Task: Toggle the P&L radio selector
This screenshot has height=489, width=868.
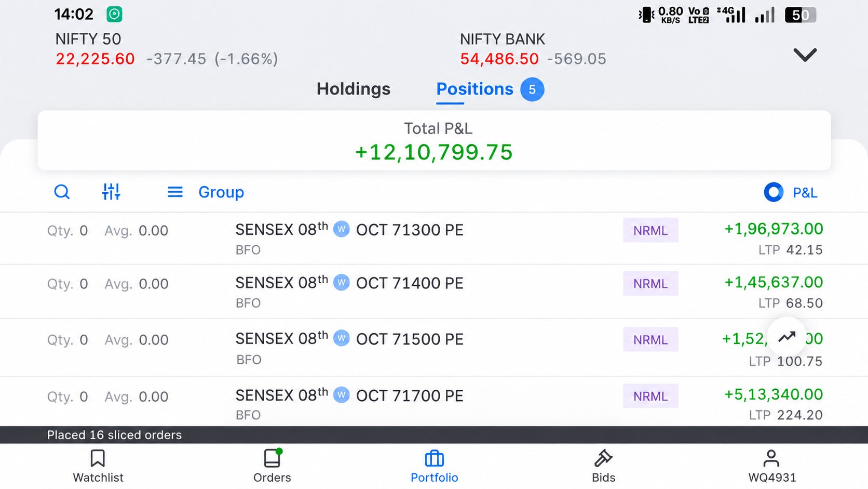Action: point(774,192)
